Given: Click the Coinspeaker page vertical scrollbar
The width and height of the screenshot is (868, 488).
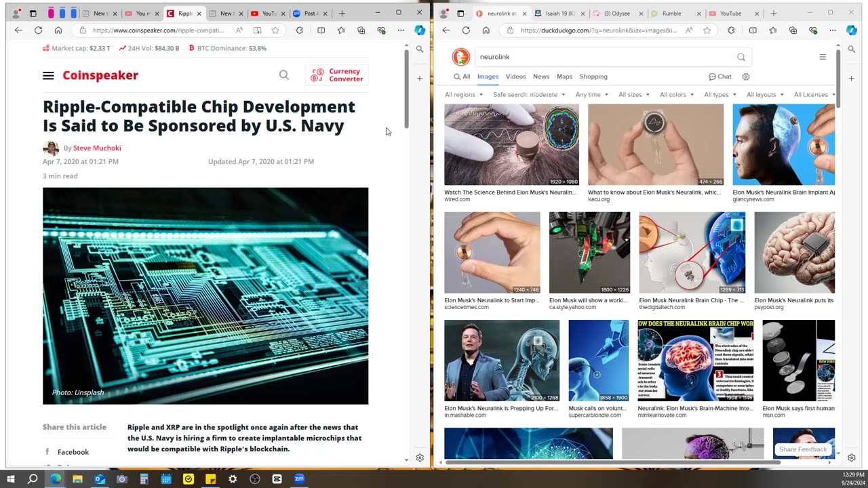Looking at the screenshot, I should 406,88.
